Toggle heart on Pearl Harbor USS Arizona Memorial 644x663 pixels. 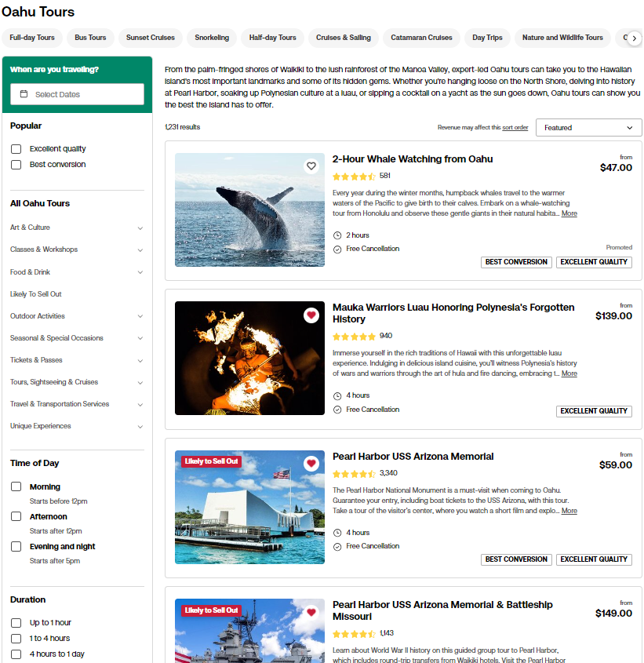(x=311, y=464)
